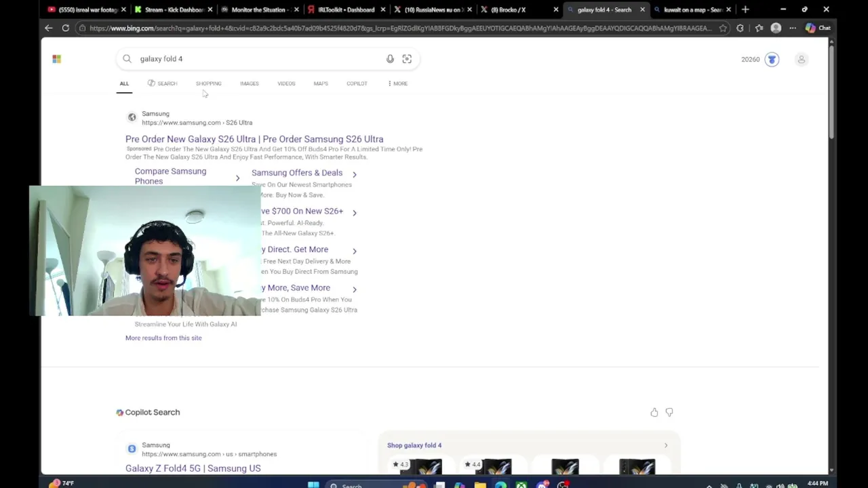Switch to Monitor the Situation tab
Screen dimensions: 868x488
[x=258, y=9]
